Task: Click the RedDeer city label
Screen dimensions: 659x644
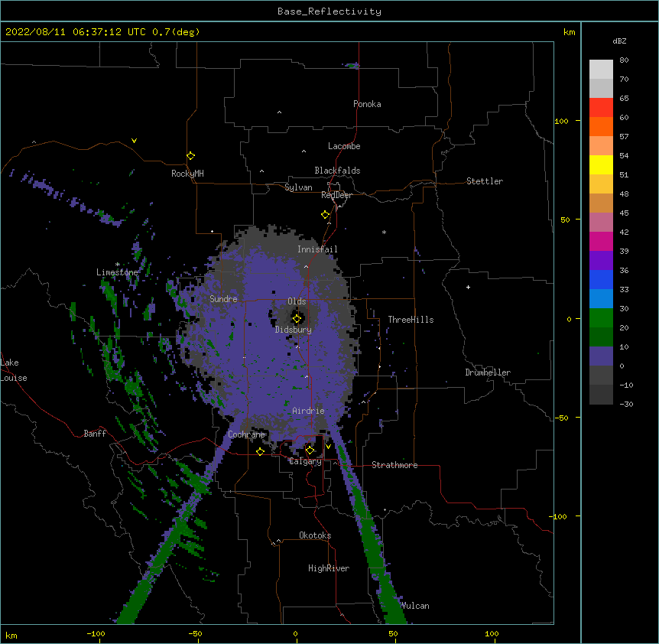Action: [x=336, y=195]
